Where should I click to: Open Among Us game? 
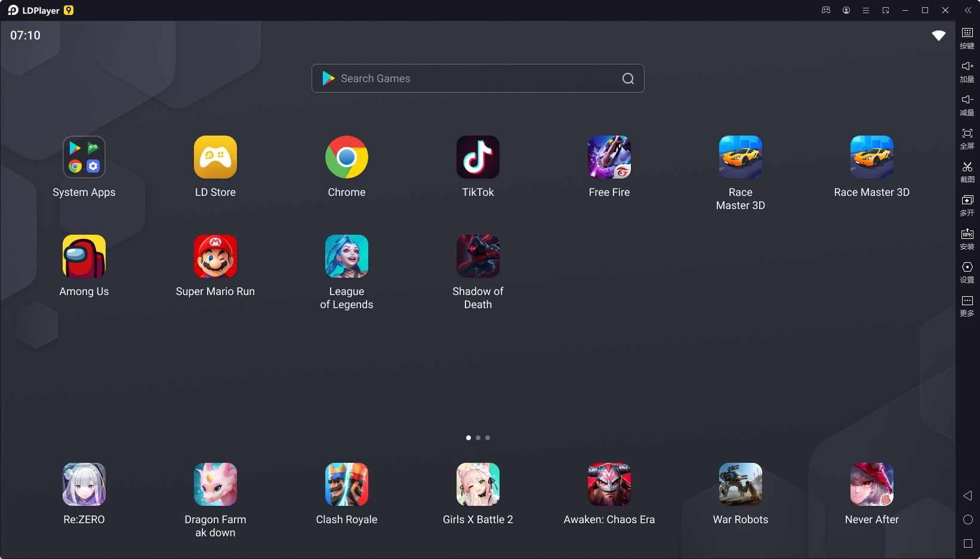point(84,256)
